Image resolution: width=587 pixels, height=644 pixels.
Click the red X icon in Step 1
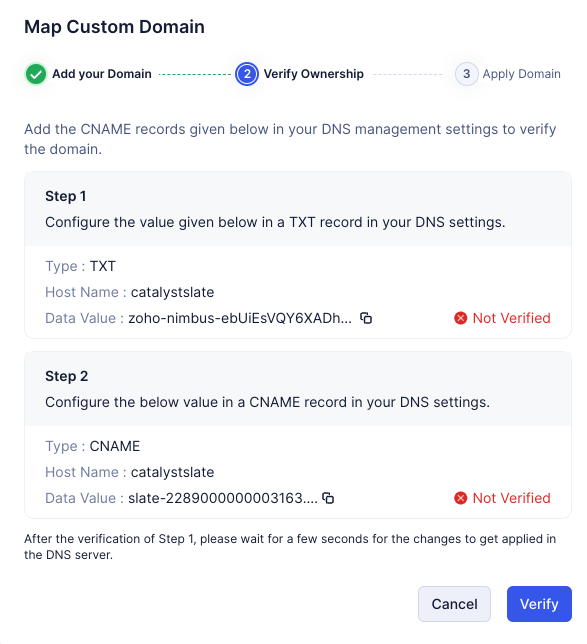tap(460, 318)
